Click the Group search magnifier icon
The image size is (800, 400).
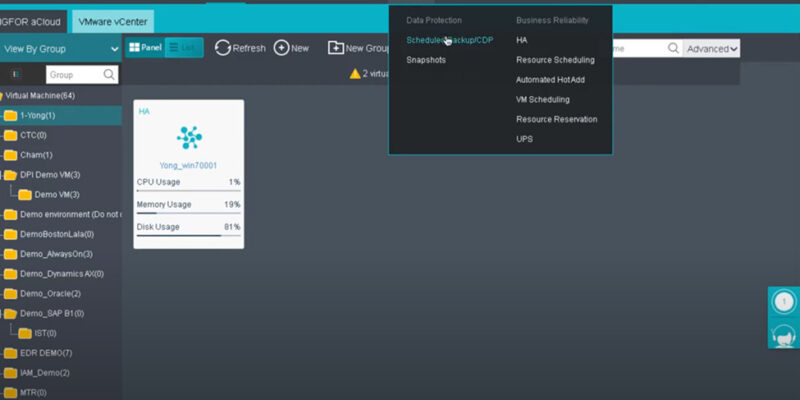pyautogui.click(x=109, y=74)
